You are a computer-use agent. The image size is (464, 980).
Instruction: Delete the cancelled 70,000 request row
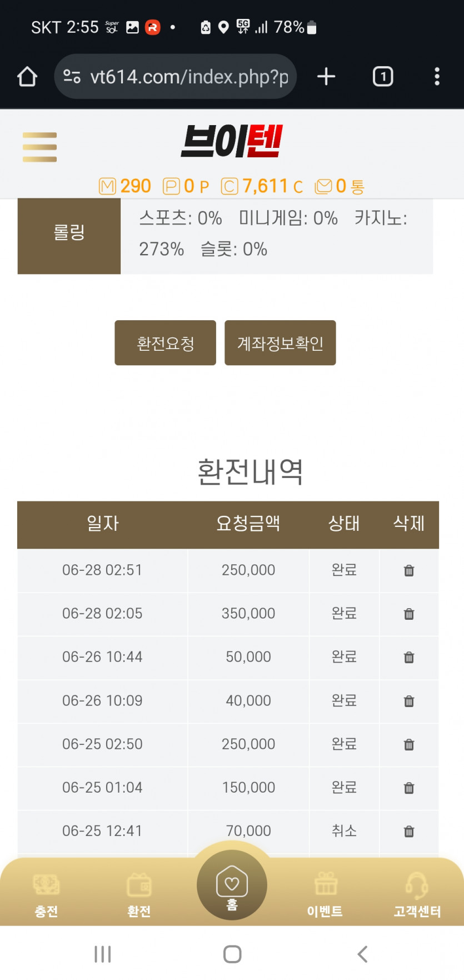point(409,831)
